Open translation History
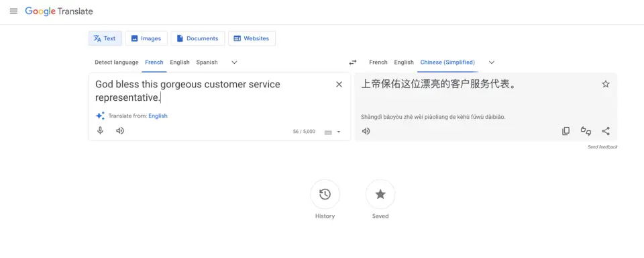This screenshot has height=258, width=644. [x=325, y=194]
